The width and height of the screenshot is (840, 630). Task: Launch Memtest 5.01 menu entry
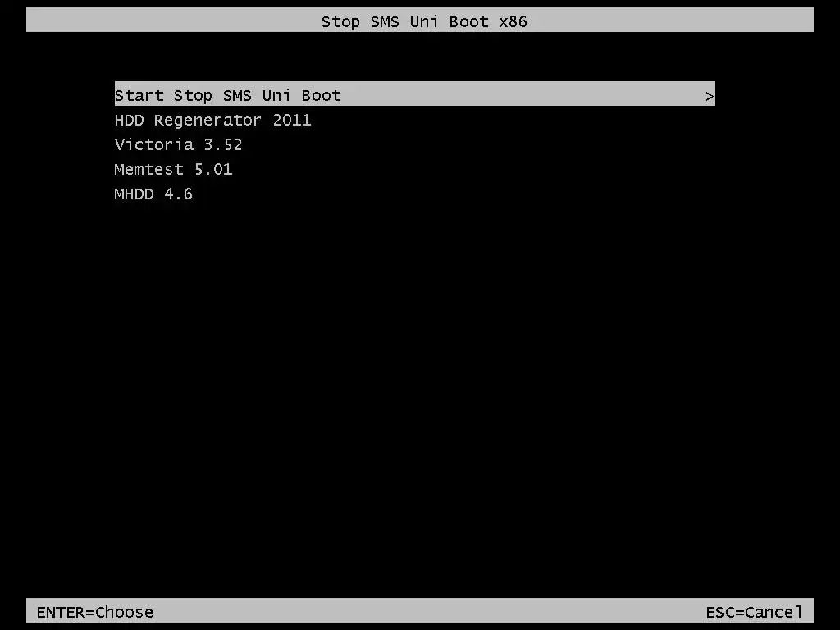pyautogui.click(x=174, y=169)
